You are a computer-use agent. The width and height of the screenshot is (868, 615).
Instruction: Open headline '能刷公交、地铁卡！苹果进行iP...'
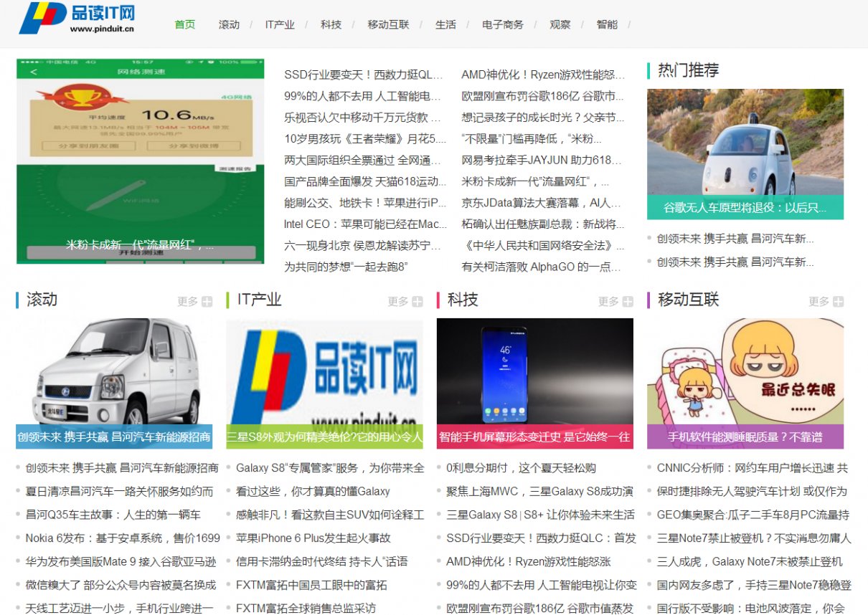365,203
